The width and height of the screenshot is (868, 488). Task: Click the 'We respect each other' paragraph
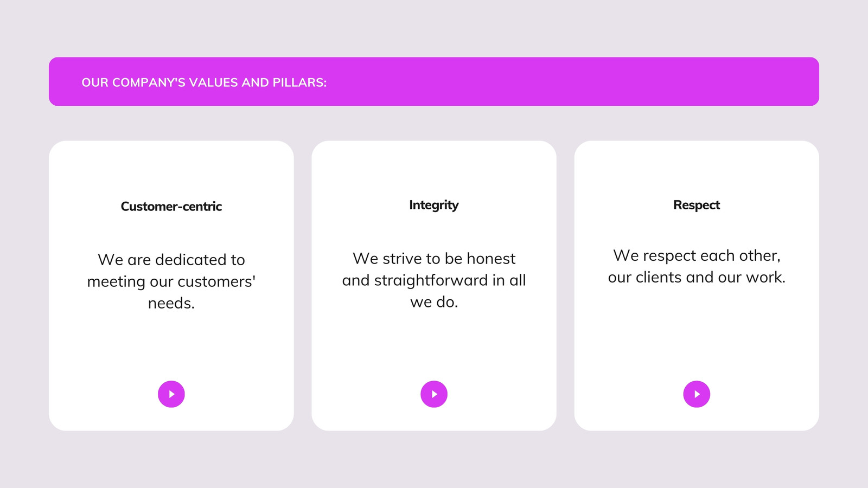point(697,266)
